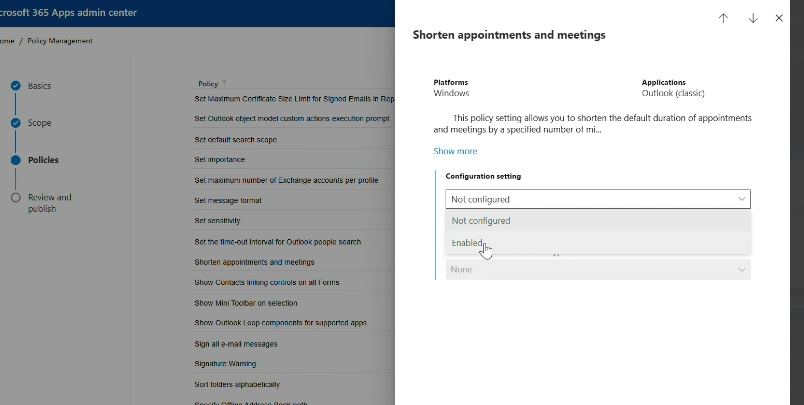Click the Scope step checkmark icon
The height and width of the screenshot is (405, 804).
[x=16, y=123]
